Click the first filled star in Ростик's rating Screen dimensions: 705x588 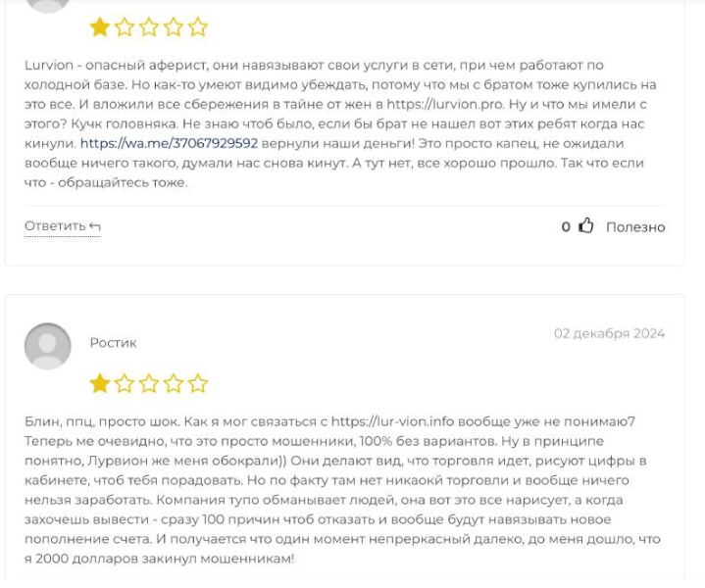[x=100, y=383]
